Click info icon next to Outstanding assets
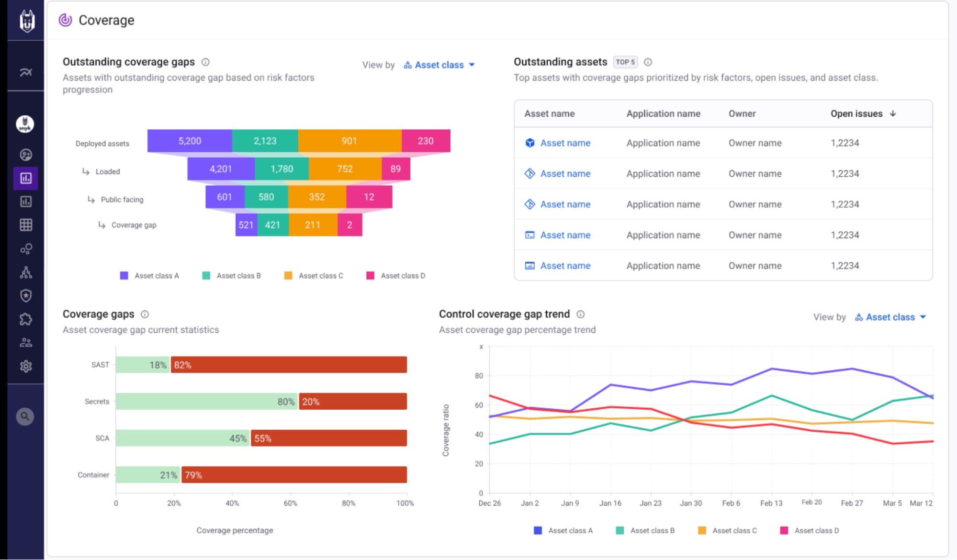Image resolution: width=957 pixels, height=560 pixels. [648, 62]
